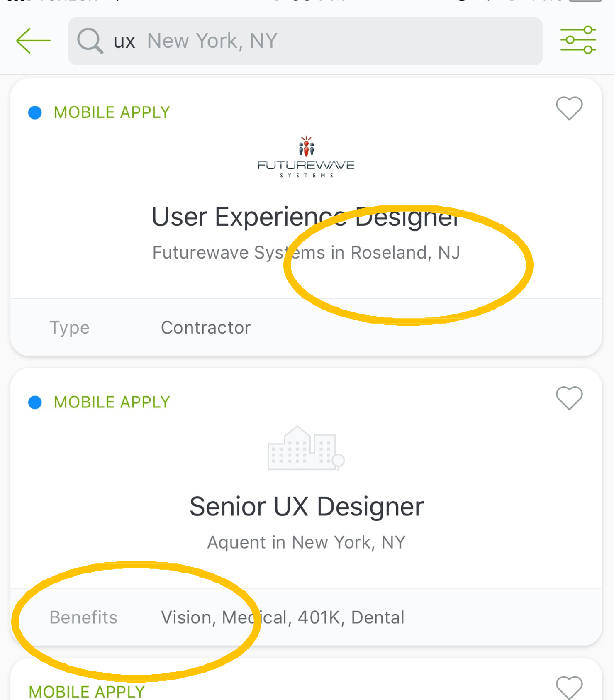
Task: Click the blue dot on Aquent job card
Action: click(35, 402)
